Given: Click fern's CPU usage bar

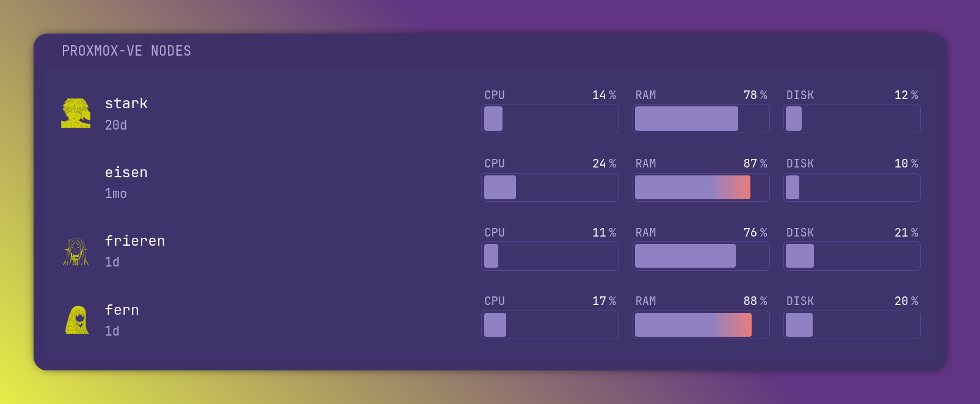Looking at the screenshot, I should pos(550,325).
